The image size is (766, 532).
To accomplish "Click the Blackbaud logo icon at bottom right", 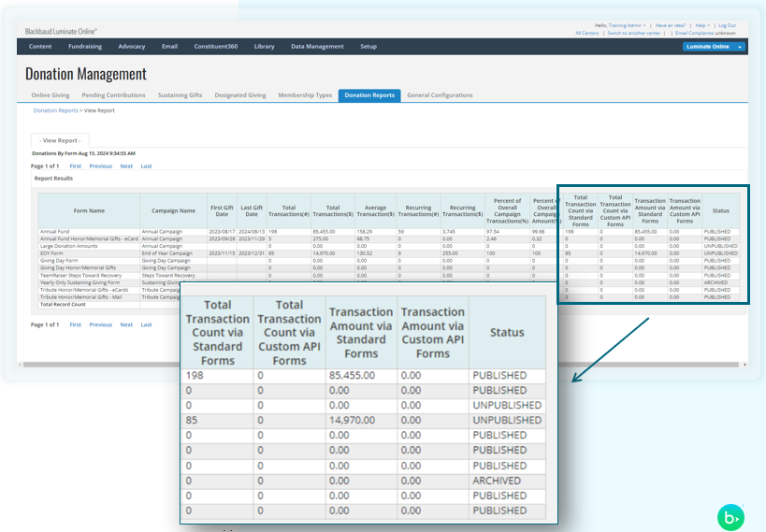I will click(730, 516).
